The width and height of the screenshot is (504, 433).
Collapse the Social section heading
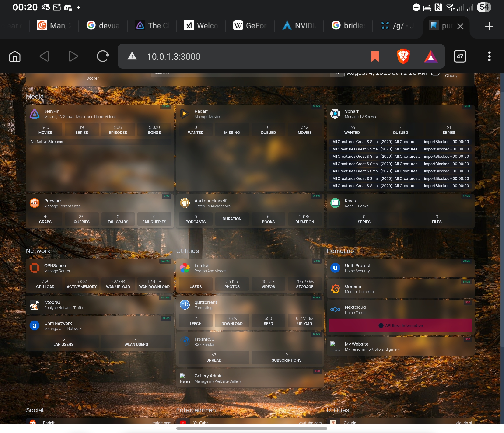[x=35, y=410]
